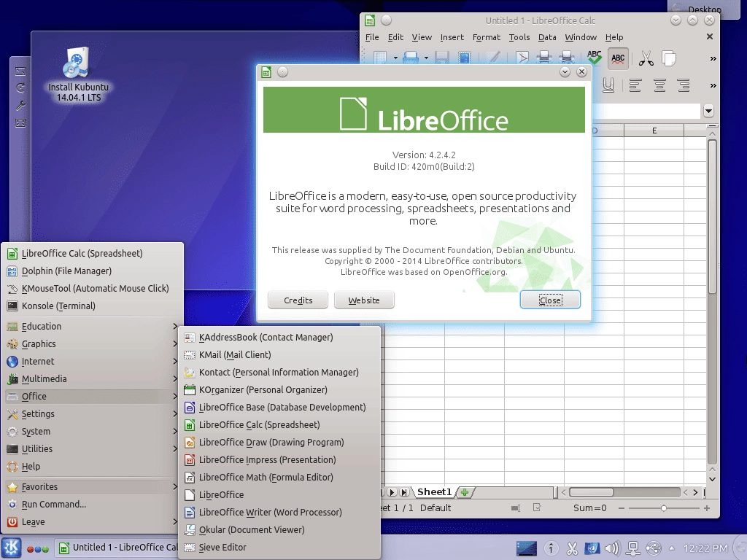Open the Open-document dropdown arrow
The image size is (747, 560).
tap(426, 58)
